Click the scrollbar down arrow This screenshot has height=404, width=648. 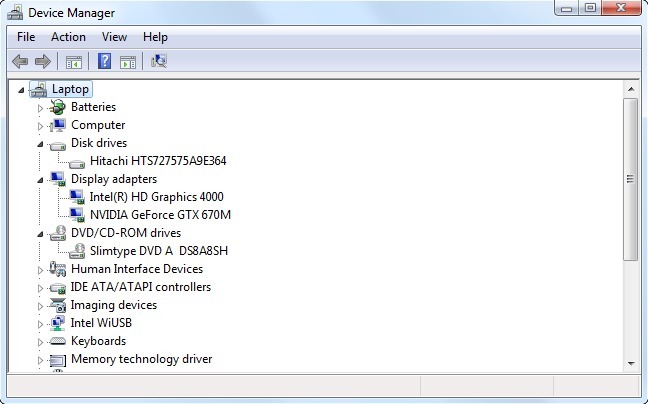[x=631, y=364]
